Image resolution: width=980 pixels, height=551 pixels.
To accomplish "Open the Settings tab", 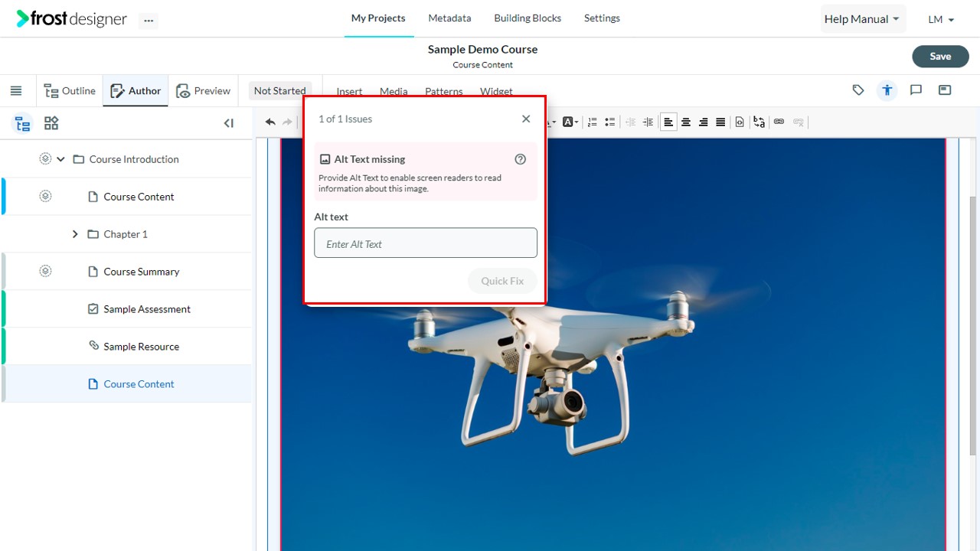I will tap(602, 18).
